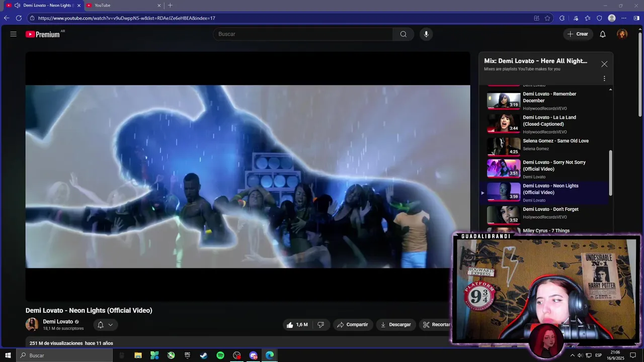The width and height of the screenshot is (644, 362).
Task: Open clock 21:06 date panel
Action: pyautogui.click(x=615, y=355)
